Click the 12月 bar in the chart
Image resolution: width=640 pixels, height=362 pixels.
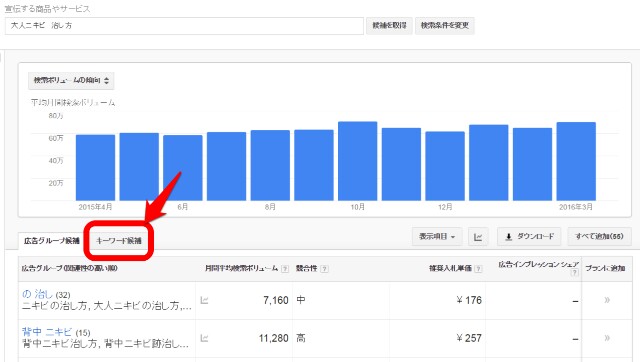pos(445,166)
